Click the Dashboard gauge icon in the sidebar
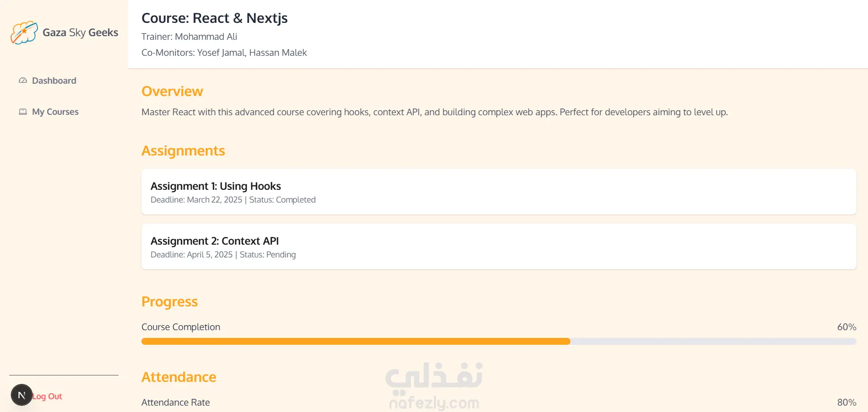 [23, 80]
